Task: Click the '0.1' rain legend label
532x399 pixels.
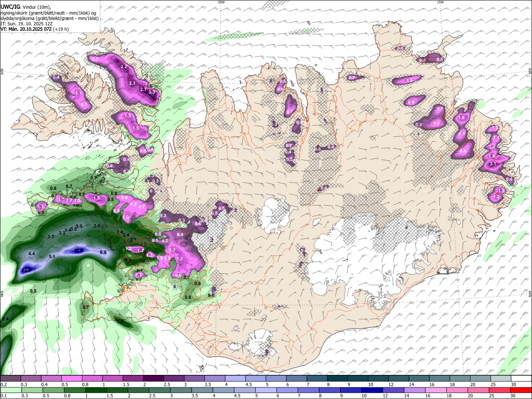Action: point(3,396)
